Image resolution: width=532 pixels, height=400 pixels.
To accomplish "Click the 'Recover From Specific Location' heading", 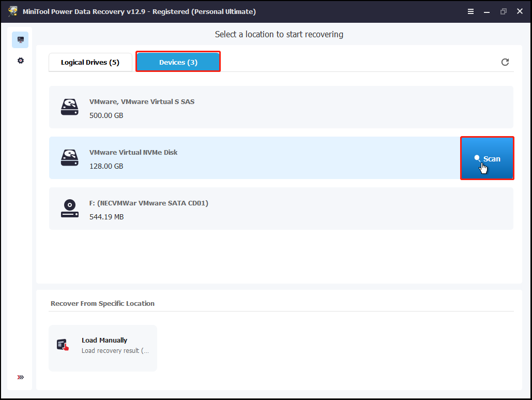I will coord(102,304).
